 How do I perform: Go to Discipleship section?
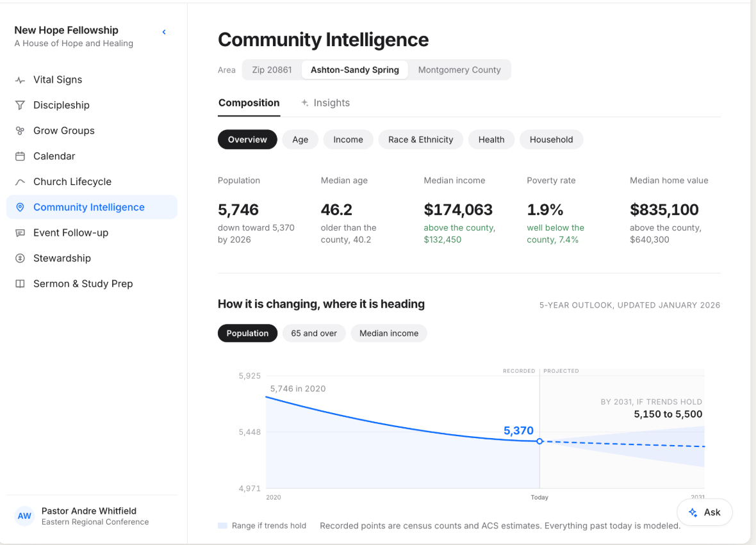click(92, 105)
